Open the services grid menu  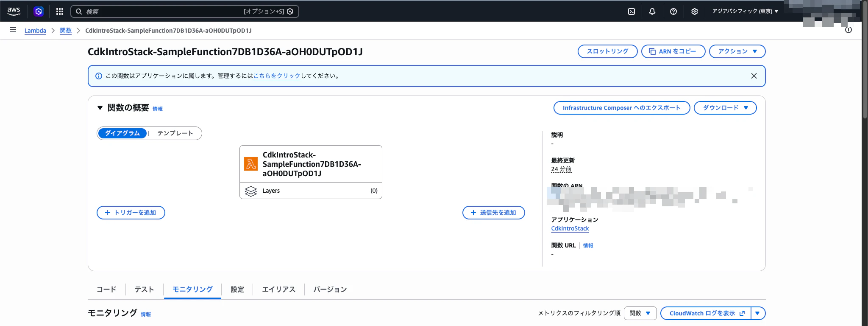point(60,11)
